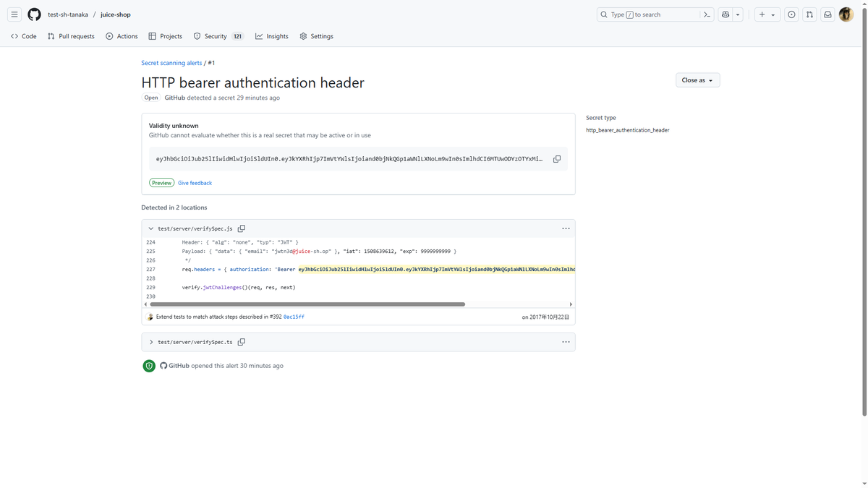
Task: Open options menu for verifySpec.ts
Action: (x=566, y=342)
